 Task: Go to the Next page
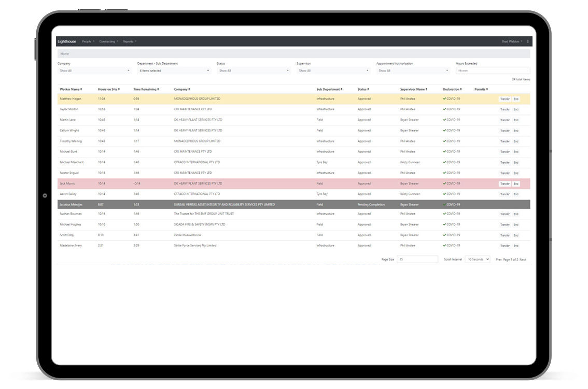(x=523, y=260)
